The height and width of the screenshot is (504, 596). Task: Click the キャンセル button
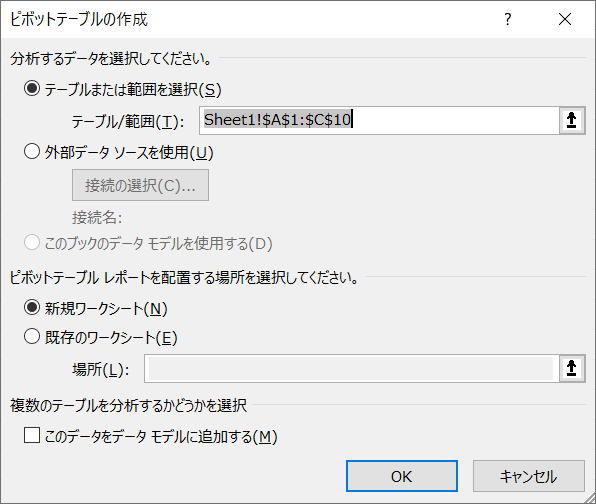click(528, 476)
